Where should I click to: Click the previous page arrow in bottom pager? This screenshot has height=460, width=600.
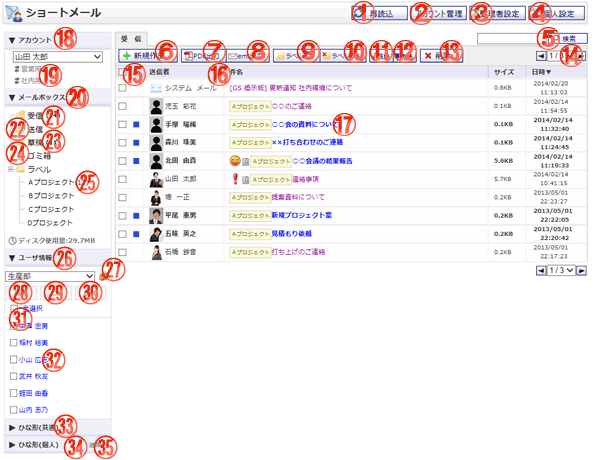point(541,270)
